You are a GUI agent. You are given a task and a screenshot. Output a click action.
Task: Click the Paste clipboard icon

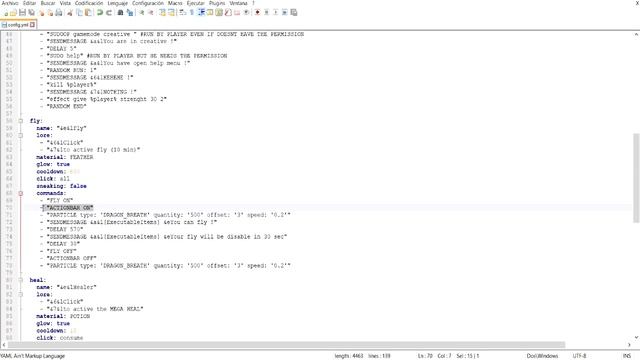click(x=88, y=13)
